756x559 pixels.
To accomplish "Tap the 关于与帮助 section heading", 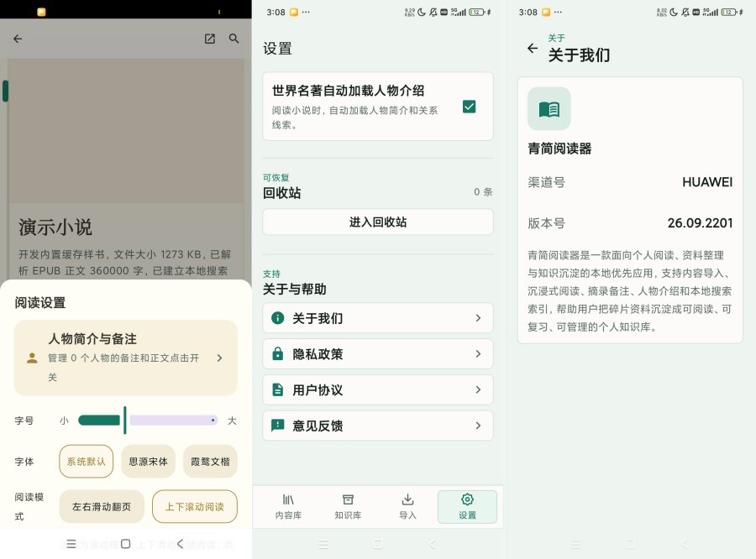I will coord(295,289).
